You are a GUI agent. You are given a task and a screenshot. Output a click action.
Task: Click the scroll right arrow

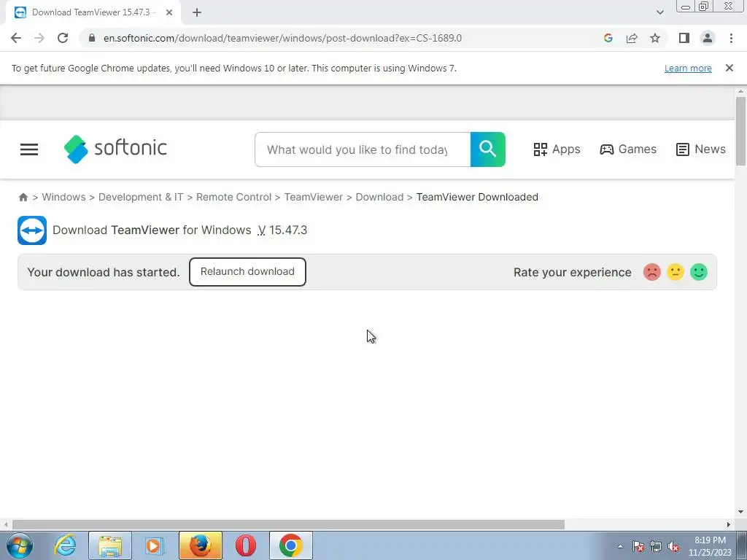coord(729,525)
